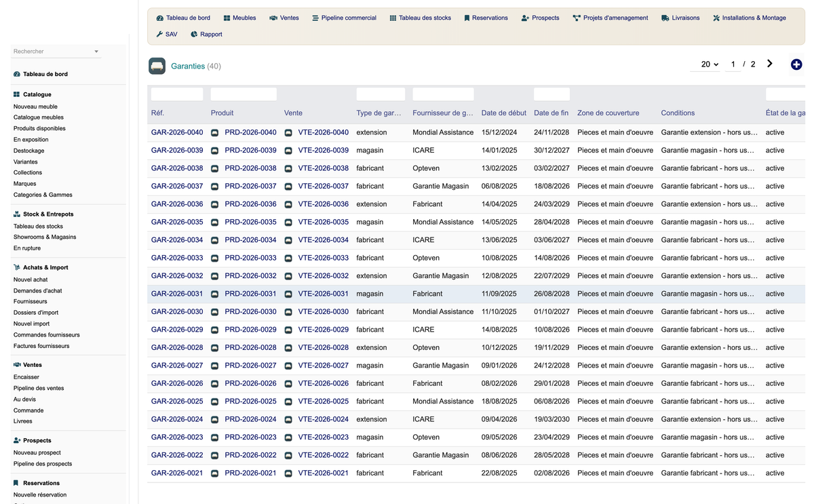This screenshot has height=504, width=814.
Task: Open the Livraisons menu
Action: [680, 18]
